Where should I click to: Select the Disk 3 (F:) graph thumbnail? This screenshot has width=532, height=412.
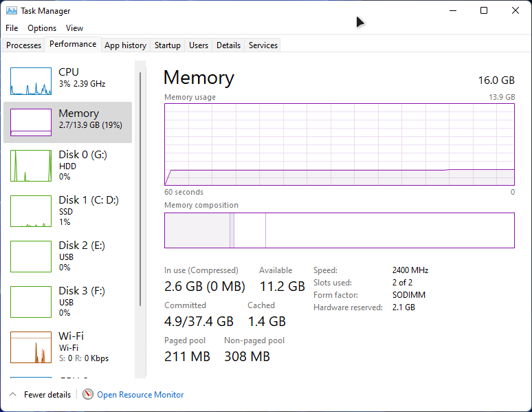(31, 302)
